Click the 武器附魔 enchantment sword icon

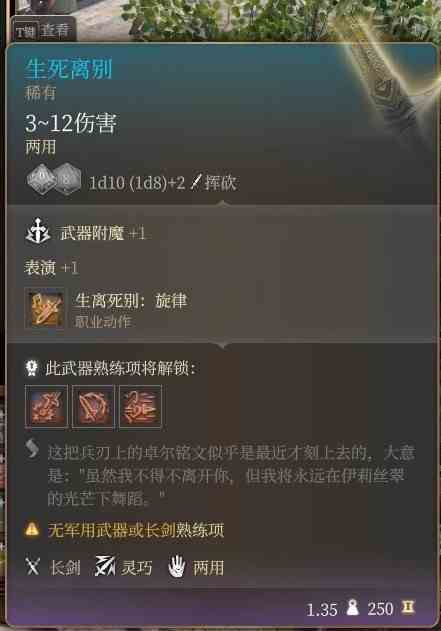[x=37, y=232]
